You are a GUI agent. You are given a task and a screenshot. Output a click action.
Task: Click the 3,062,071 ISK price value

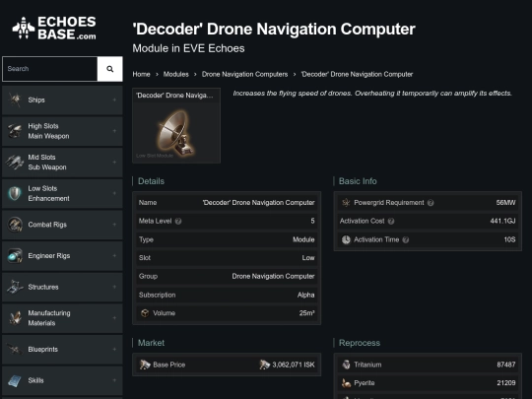[x=294, y=365]
